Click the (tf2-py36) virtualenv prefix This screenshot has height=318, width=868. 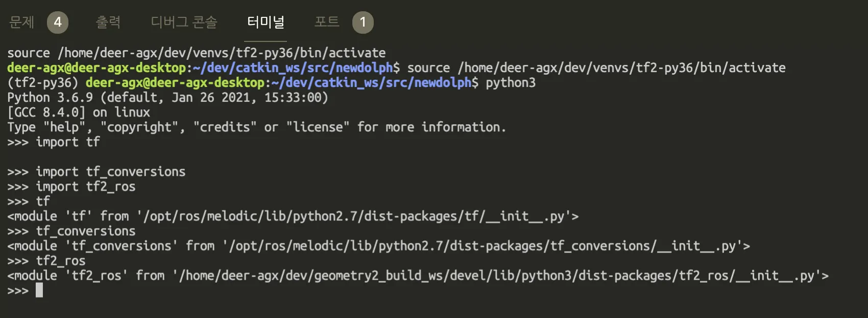tap(43, 83)
